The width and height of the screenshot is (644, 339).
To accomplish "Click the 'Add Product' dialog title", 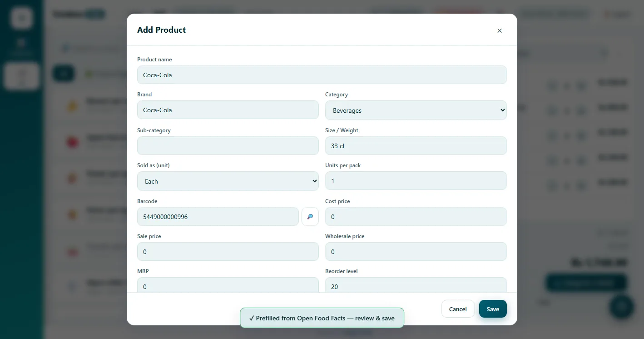I will 162,30.
